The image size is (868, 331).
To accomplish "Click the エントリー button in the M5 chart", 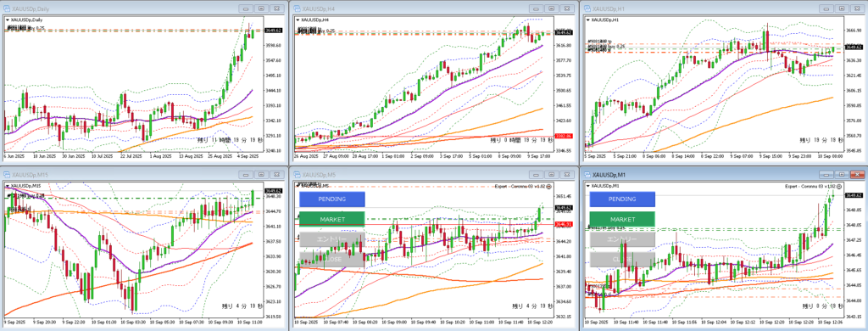I will click(x=332, y=239).
